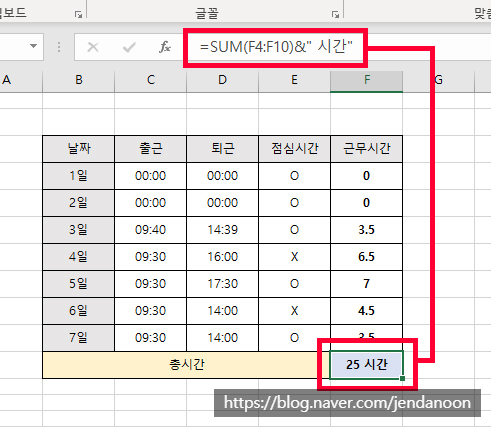
Task: Click 6일 row lunch cell X
Action: point(295,311)
